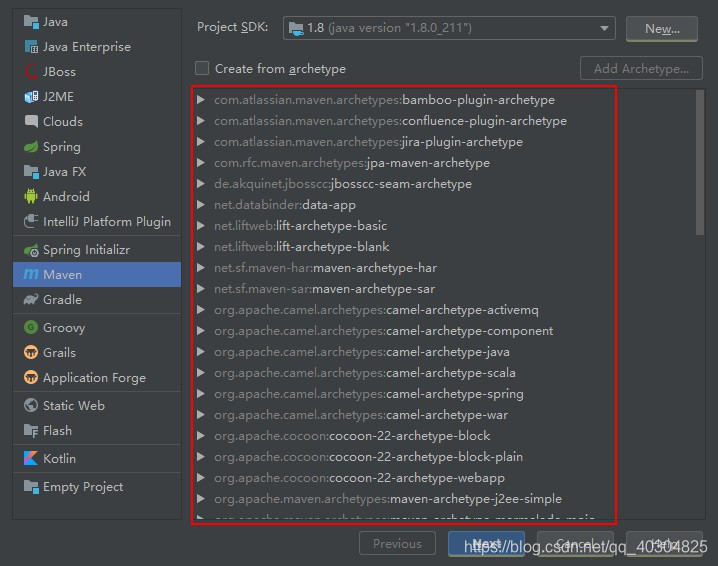
Task: Expand maven-archetype-sar node
Action: 201,289
